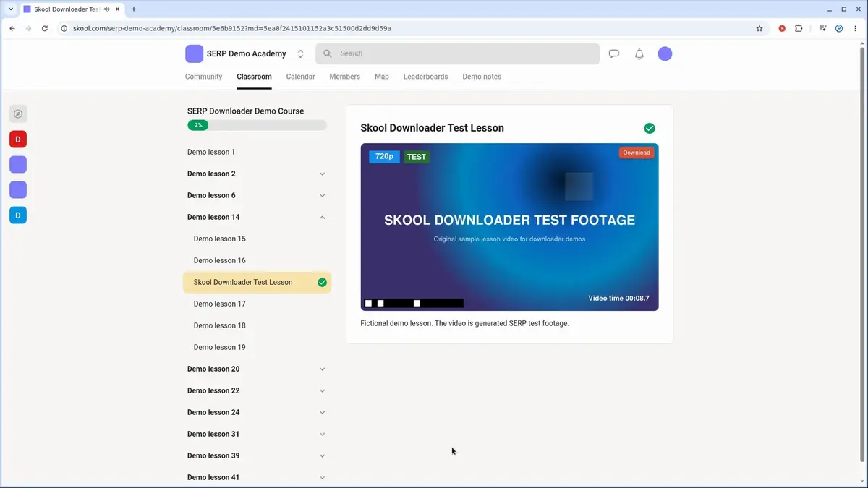This screenshot has height=488, width=868.
Task: Open the notifications bell icon
Action: tap(639, 53)
